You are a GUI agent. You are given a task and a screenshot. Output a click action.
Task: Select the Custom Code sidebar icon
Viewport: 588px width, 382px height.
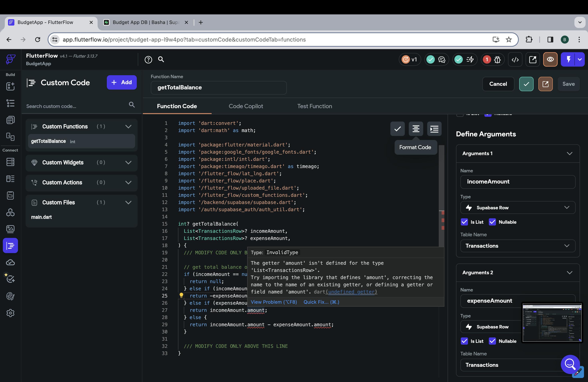[x=10, y=246]
